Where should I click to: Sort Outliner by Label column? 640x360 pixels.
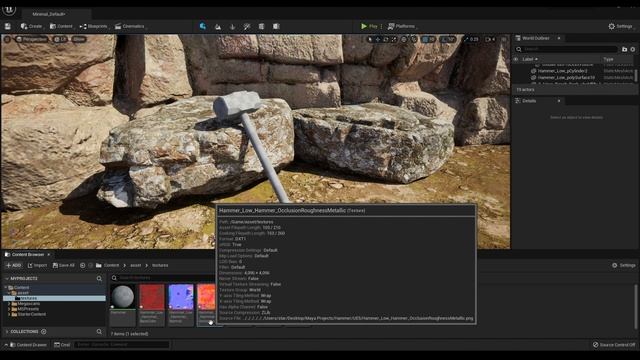pos(530,59)
